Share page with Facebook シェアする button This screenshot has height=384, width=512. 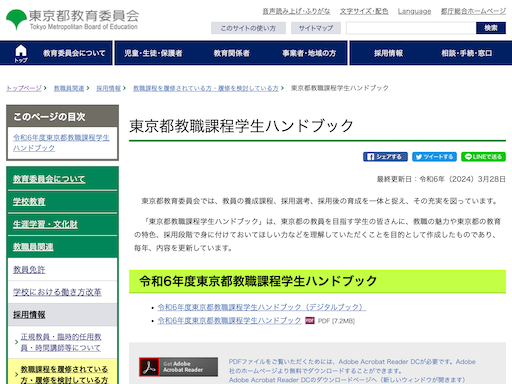[385, 157]
